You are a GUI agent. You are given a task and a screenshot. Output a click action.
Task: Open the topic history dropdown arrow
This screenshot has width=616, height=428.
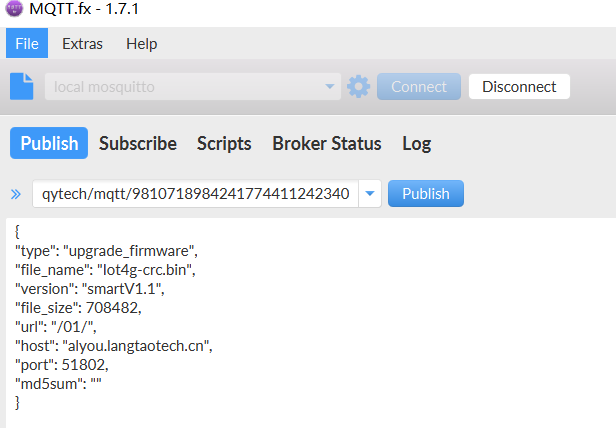(370, 193)
